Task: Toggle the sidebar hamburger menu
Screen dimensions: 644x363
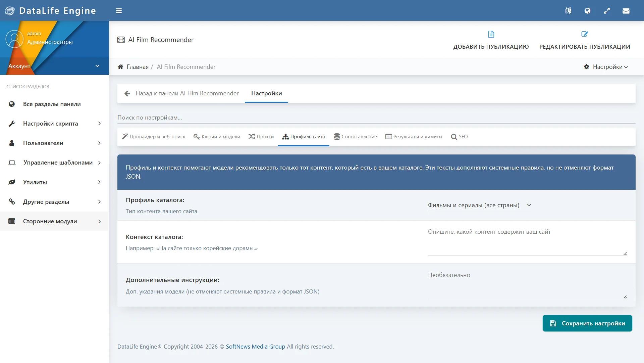Action: [119, 11]
